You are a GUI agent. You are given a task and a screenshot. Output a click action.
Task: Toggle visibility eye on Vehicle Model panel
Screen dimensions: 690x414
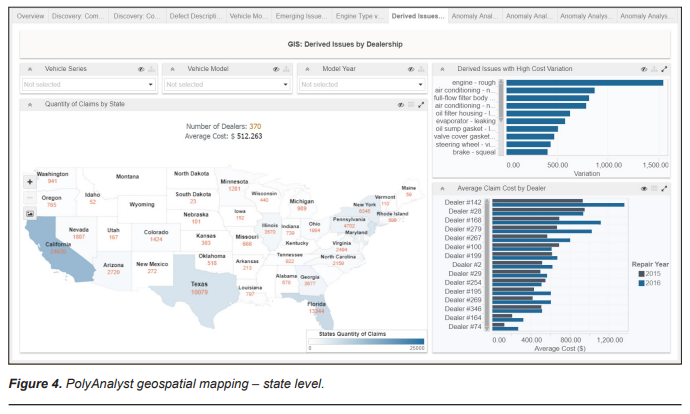tap(276, 69)
